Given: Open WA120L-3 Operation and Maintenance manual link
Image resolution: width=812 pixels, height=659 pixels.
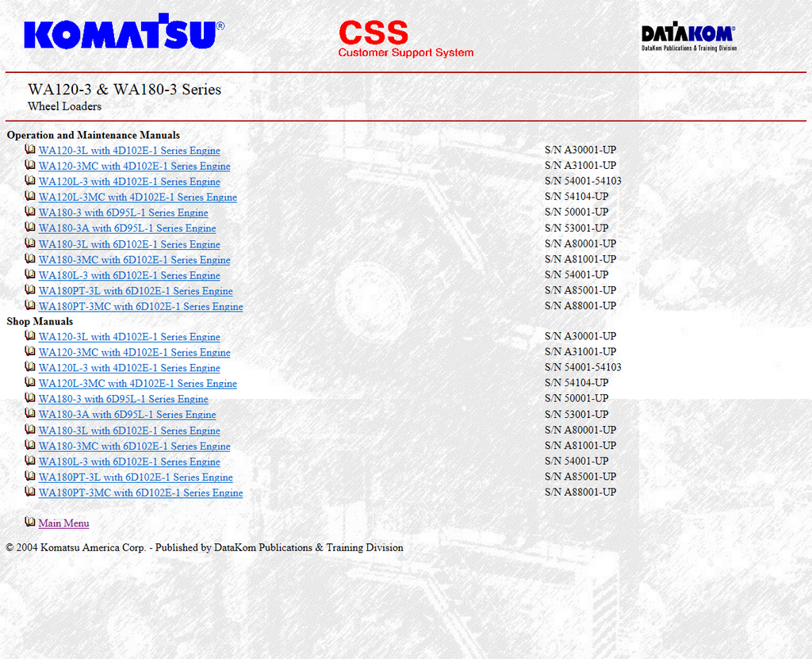Looking at the screenshot, I should (129, 182).
